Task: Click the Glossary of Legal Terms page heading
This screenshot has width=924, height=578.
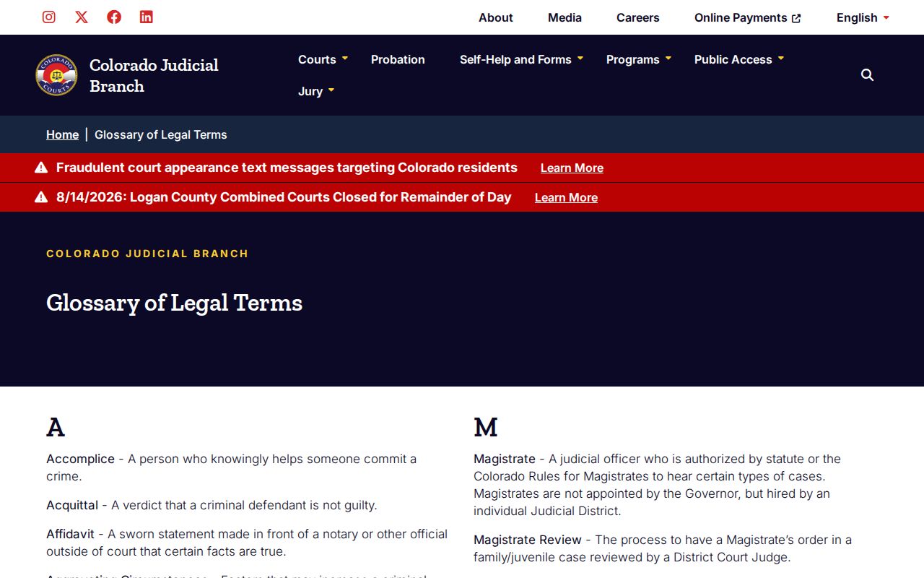Action: [174, 302]
